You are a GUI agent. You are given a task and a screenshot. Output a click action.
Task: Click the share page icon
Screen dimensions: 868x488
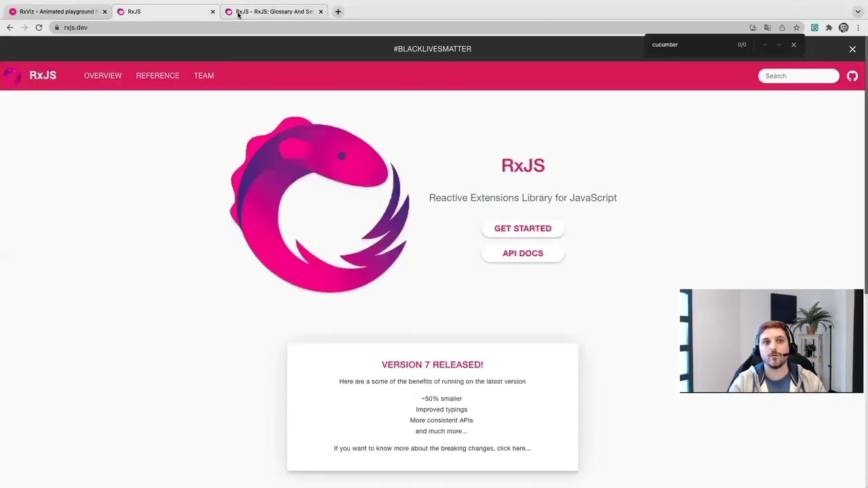(x=782, y=28)
